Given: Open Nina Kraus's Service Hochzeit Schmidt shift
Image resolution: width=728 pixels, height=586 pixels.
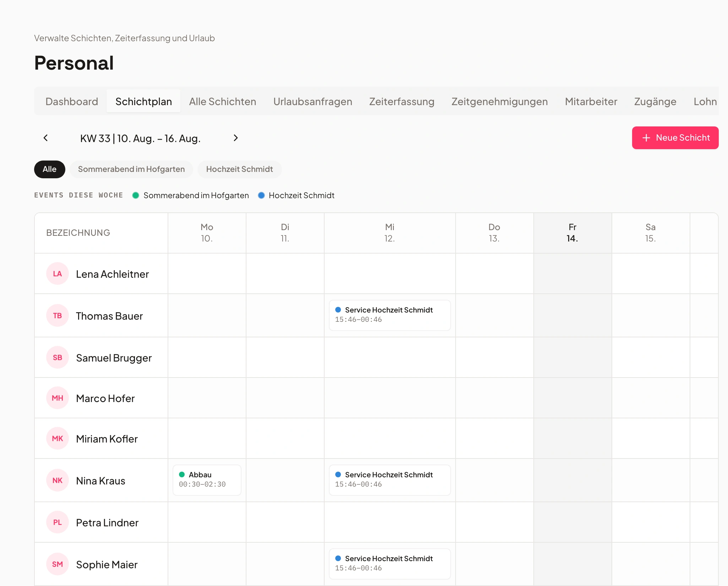Looking at the screenshot, I should pos(390,480).
